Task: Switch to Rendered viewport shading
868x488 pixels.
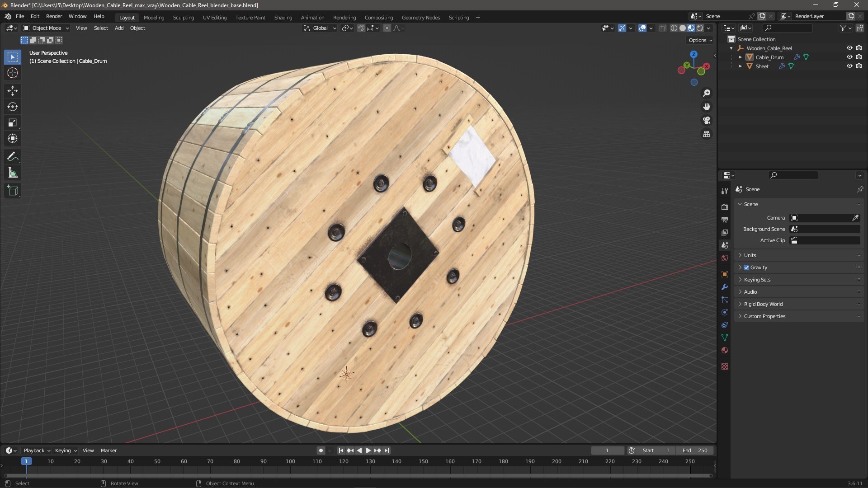Action: (700, 28)
